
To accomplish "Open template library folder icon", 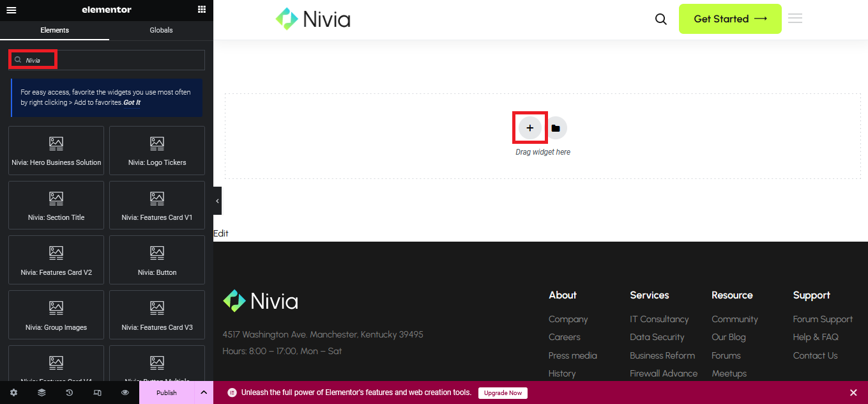I will 556,128.
